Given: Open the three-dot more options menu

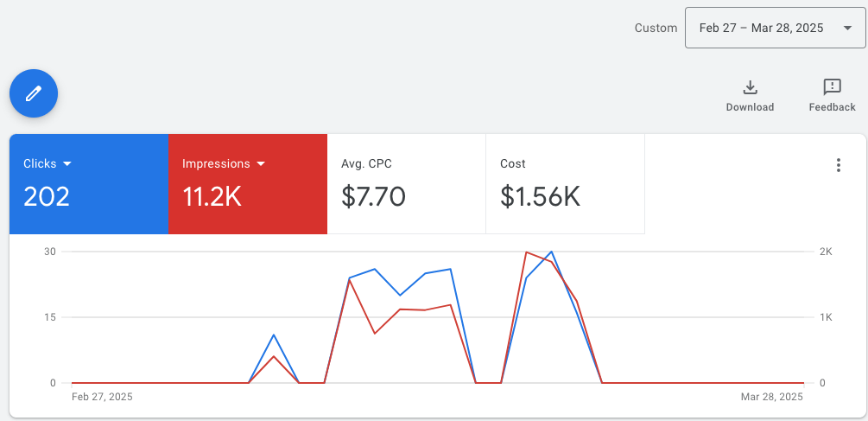Looking at the screenshot, I should point(839,165).
